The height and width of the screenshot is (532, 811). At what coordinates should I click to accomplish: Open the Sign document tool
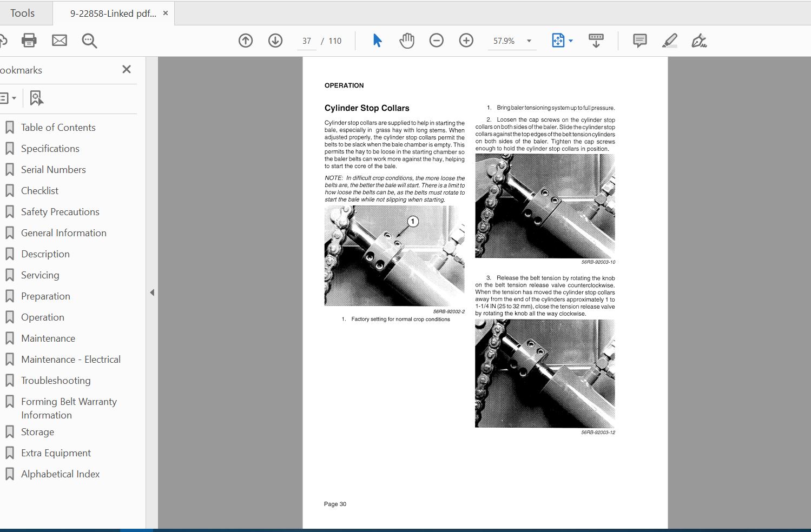click(x=698, y=41)
